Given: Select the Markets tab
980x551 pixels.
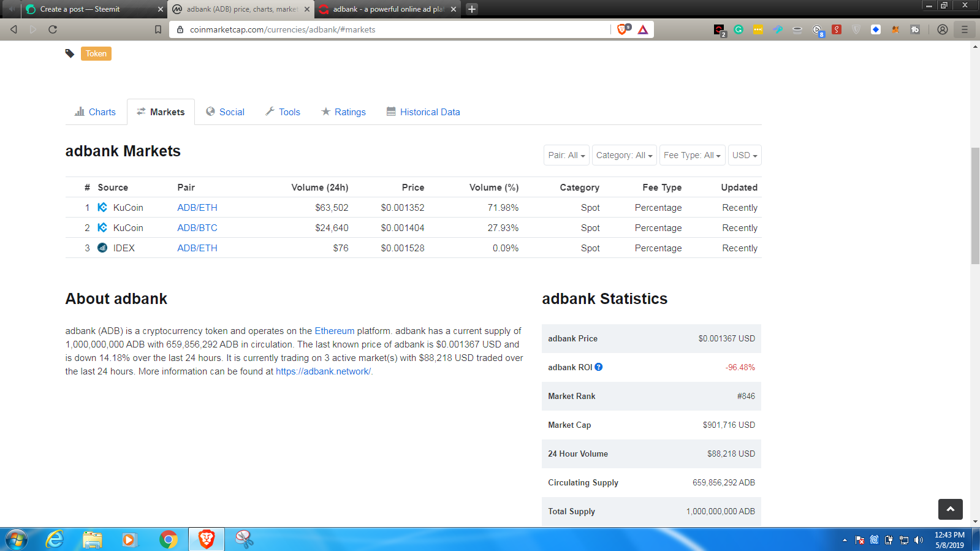Looking at the screenshot, I should coord(161,112).
